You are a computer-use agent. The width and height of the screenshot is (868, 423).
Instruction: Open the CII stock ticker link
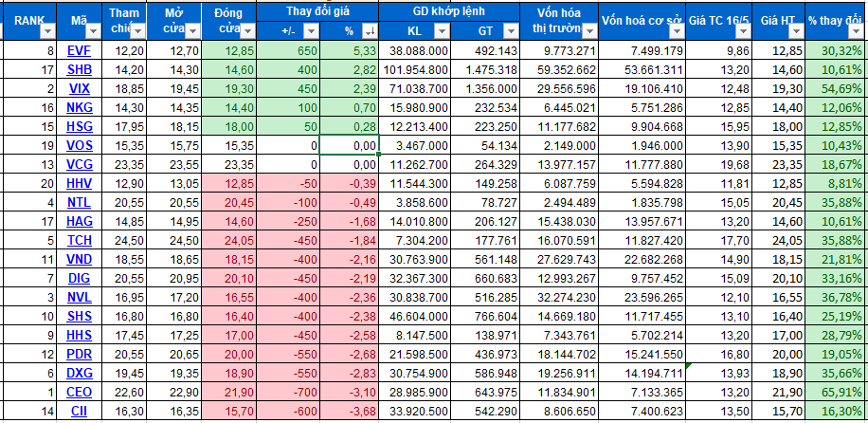pyautogui.click(x=80, y=411)
